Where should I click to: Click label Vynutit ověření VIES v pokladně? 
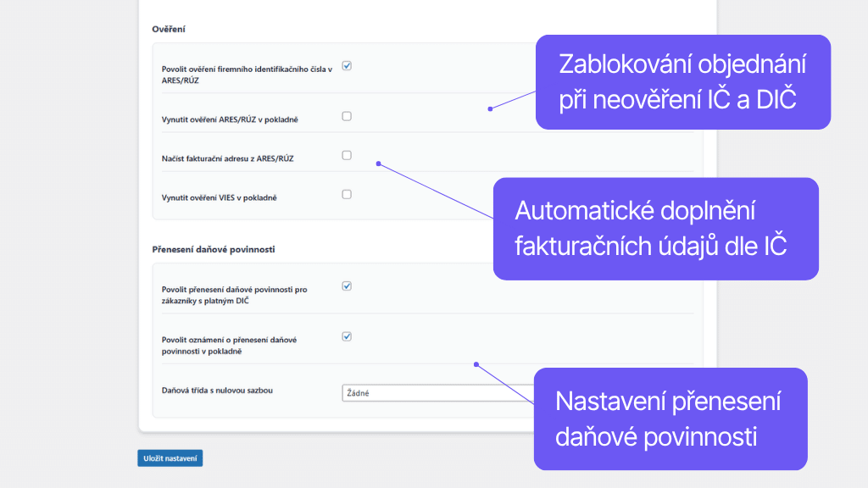220,197
